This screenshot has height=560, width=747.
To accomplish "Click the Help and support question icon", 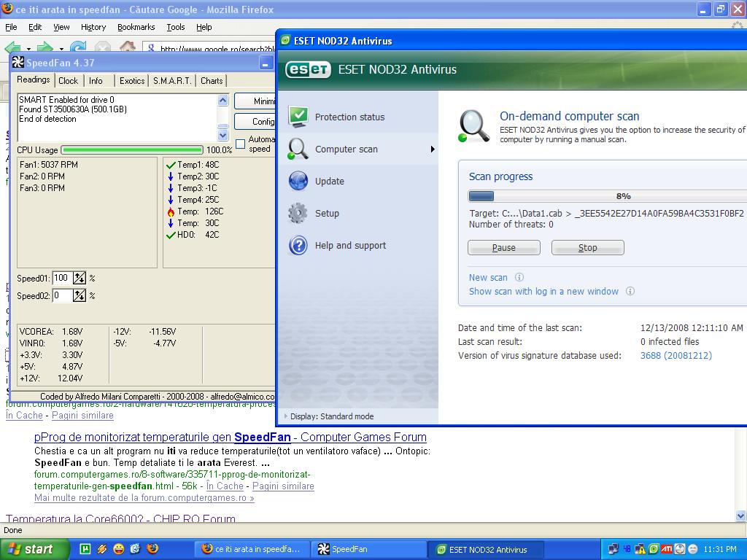I will coord(298,246).
